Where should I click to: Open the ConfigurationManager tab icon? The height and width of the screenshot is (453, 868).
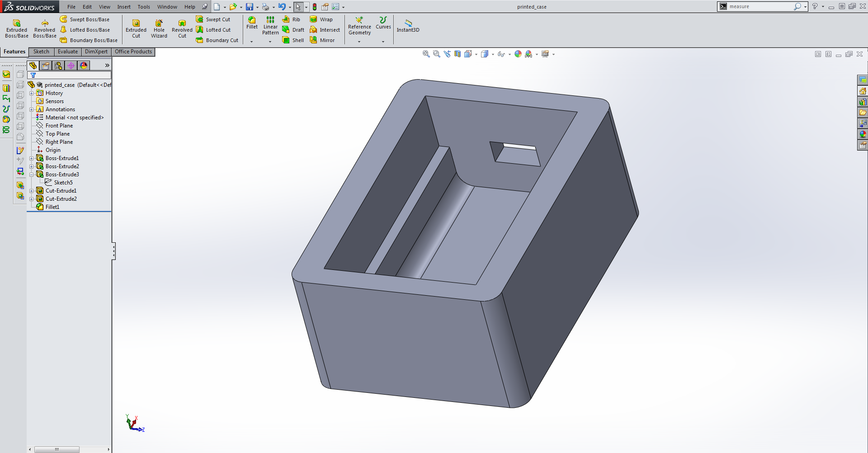click(x=58, y=66)
